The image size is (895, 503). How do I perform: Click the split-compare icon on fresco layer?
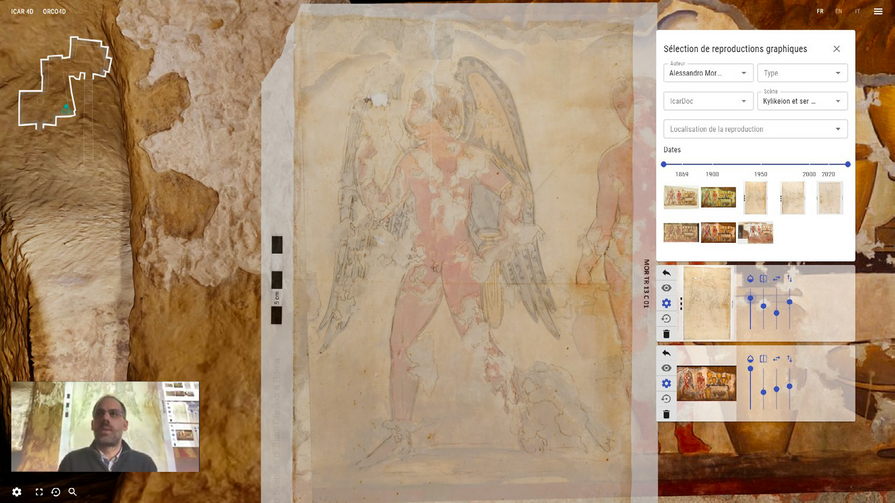coord(763,359)
